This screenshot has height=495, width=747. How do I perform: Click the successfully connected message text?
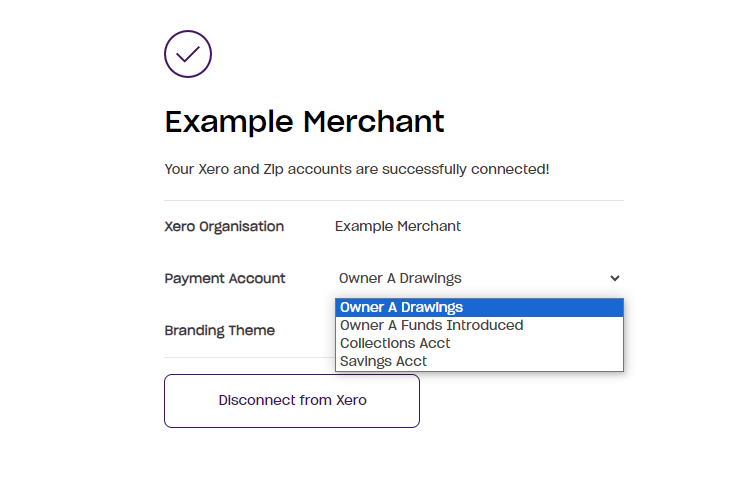coord(357,170)
